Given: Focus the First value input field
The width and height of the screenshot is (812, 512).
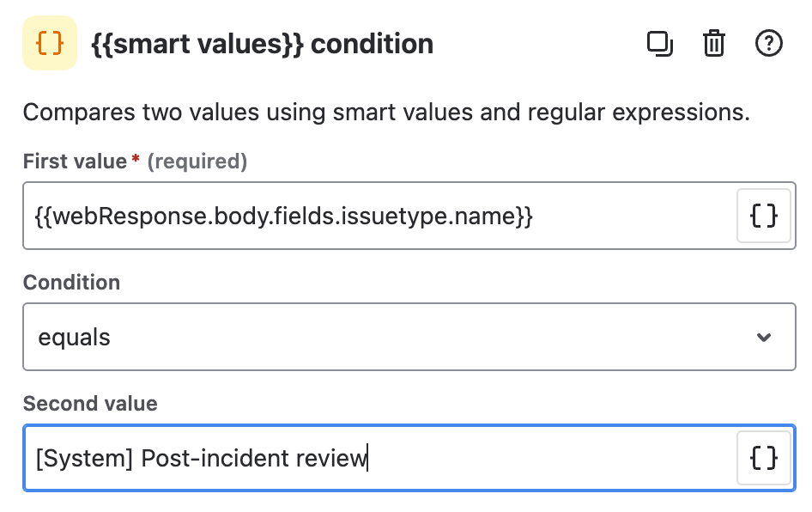Looking at the screenshot, I should tap(378, 216).
